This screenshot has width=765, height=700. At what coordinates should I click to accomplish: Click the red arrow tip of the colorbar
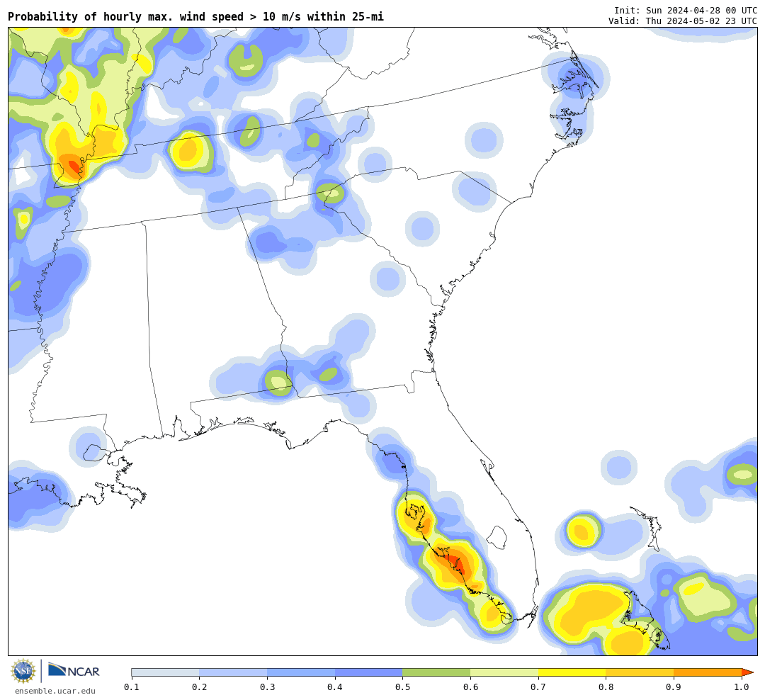pos(747,672)
